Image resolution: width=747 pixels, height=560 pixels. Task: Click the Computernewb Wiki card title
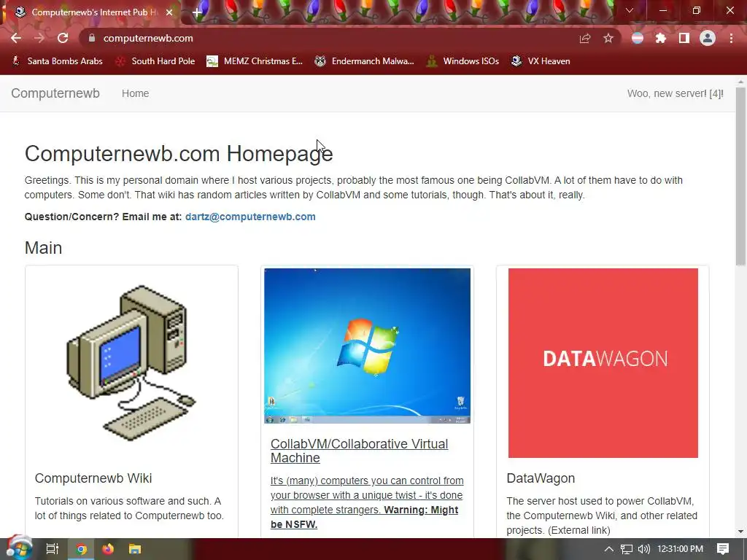click(93, 478)
